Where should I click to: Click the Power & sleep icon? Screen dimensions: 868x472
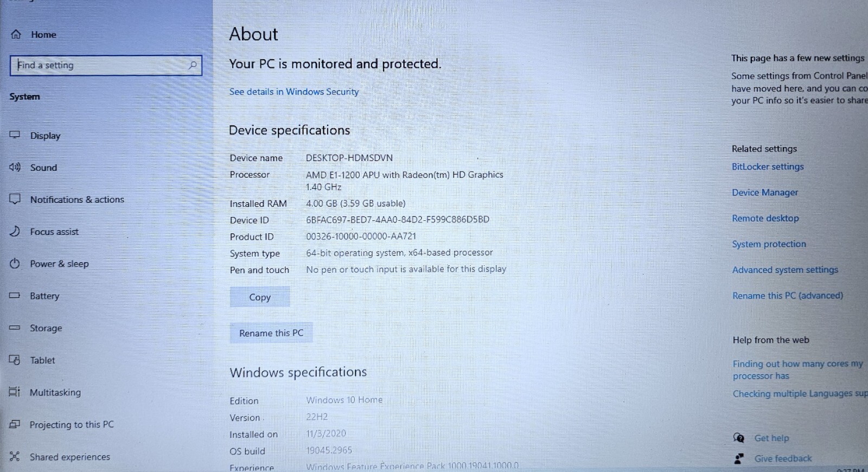click(15, 263)
